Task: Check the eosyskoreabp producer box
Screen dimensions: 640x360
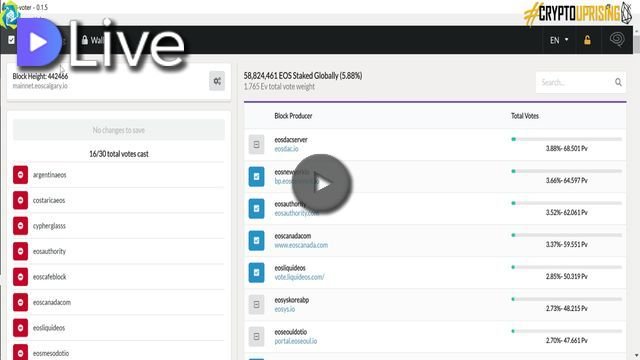Action: 256,304
